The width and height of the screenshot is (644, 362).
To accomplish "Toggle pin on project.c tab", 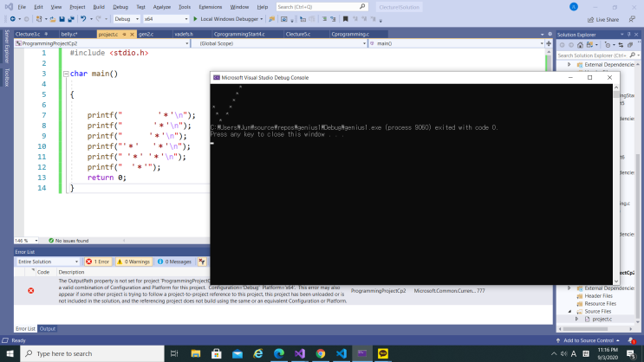I will click(x=124, y=35).
